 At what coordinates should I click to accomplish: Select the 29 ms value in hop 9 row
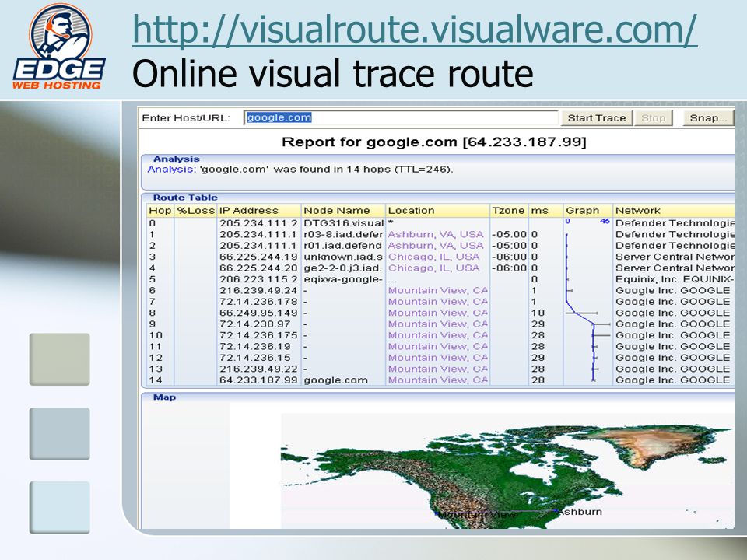(x=538, y=324)
